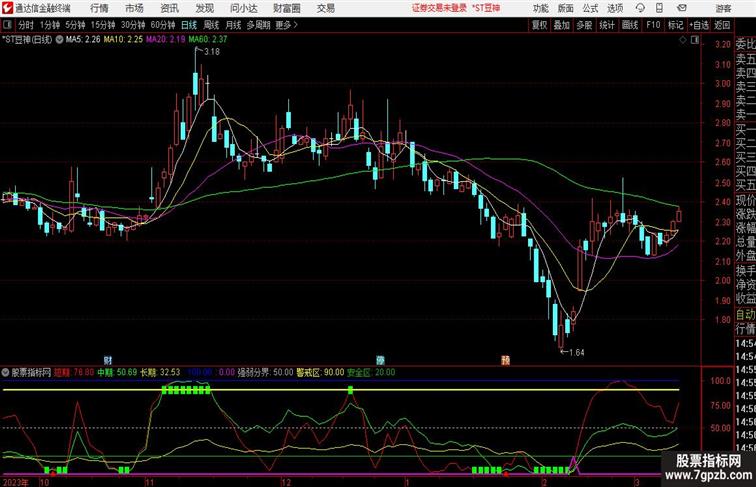
Task: Click the 标记 button
Action: click(x=675, y=25)
